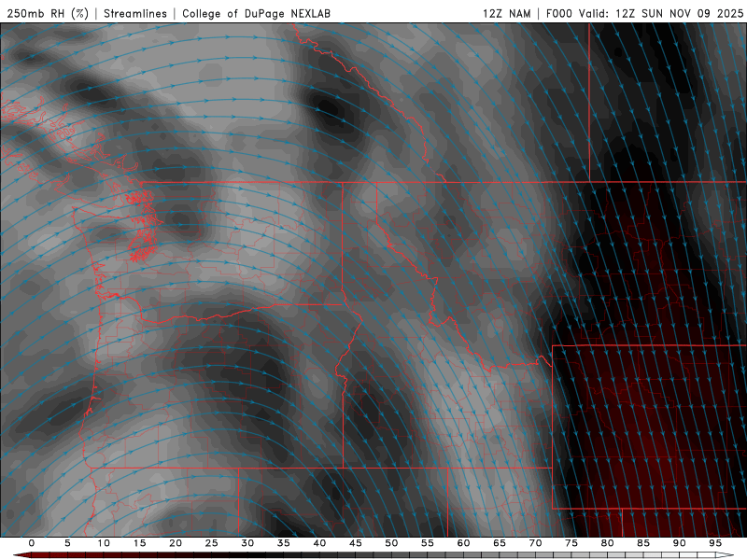
Task: Click "College of DuPage NEXLAB" header text
Action: click(256, 13)
